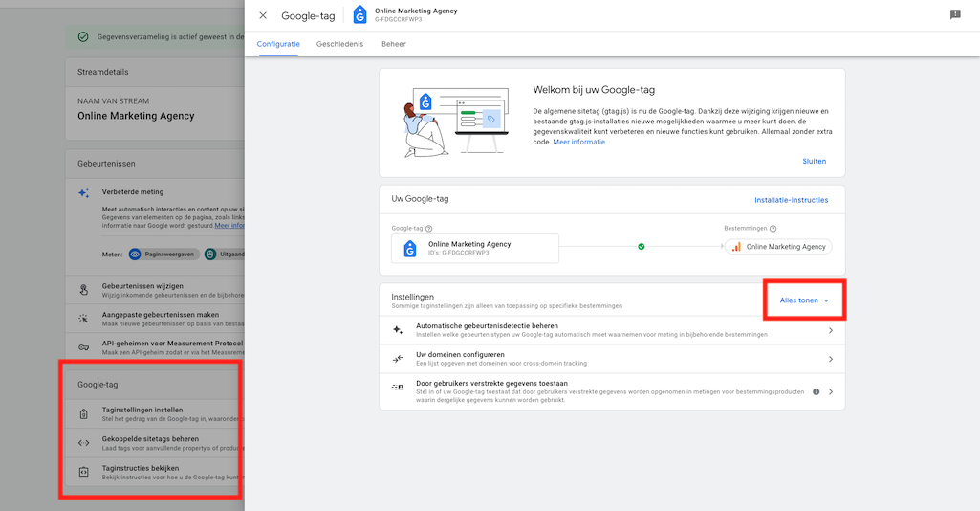Close the Google-tag panel with X
The width and height of the screenshot is (980, 511).
click(x=263, y=15)
